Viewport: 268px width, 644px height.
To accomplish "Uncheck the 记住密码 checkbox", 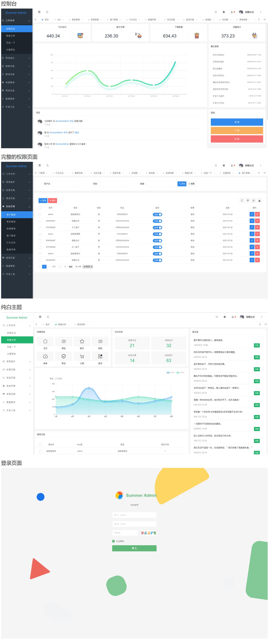I will tap(113, 541).
